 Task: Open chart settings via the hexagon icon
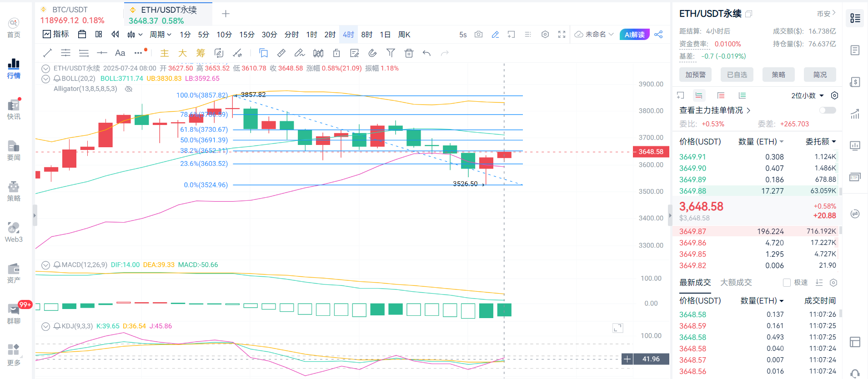click(545, 35)
